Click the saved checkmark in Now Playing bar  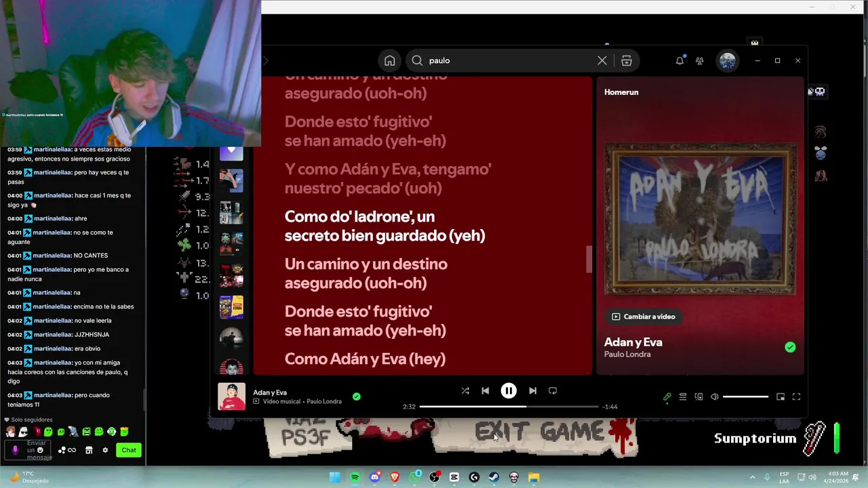(x=357, y=396)
